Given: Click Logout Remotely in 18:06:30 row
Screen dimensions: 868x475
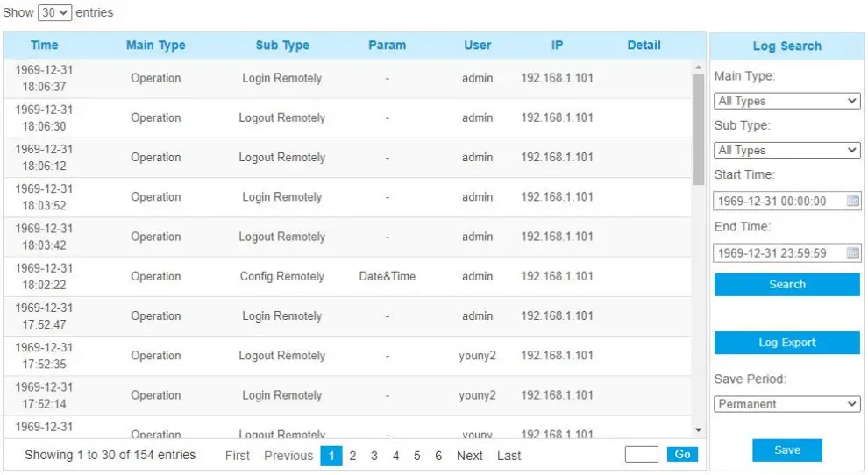Looking at the screenshot, I should point(281,118).
